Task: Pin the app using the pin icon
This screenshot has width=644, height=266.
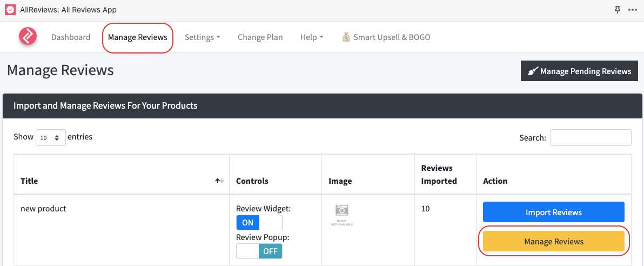Action: click(x=618, y=10)
